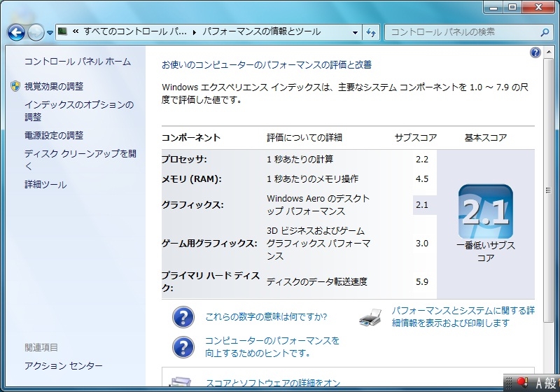Image resolution: width=560 pixels, height=392 pixels.
Task: Click the shield icon beside 視覚効果の調整
Action: [15, 86]
